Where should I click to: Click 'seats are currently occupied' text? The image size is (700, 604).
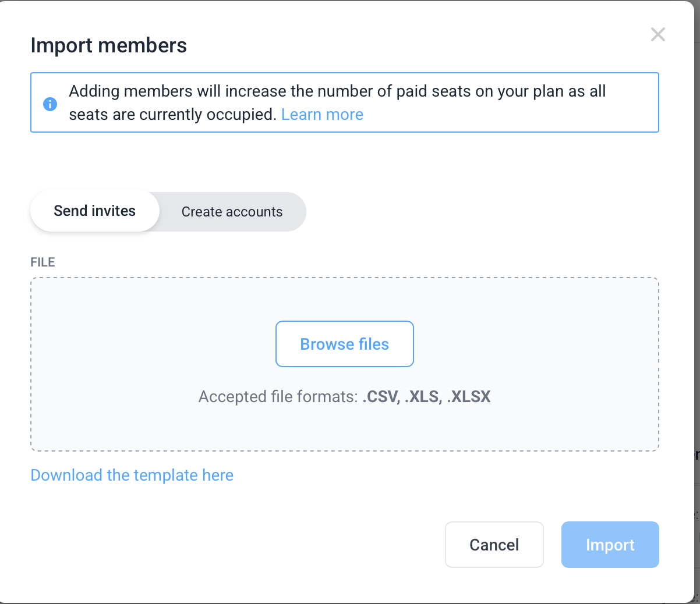172,115
